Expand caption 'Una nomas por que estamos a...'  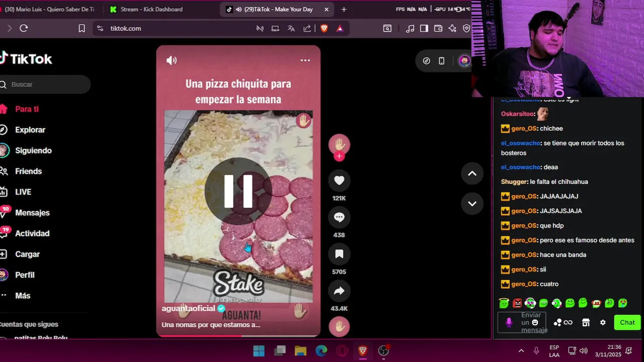point(211,325)
